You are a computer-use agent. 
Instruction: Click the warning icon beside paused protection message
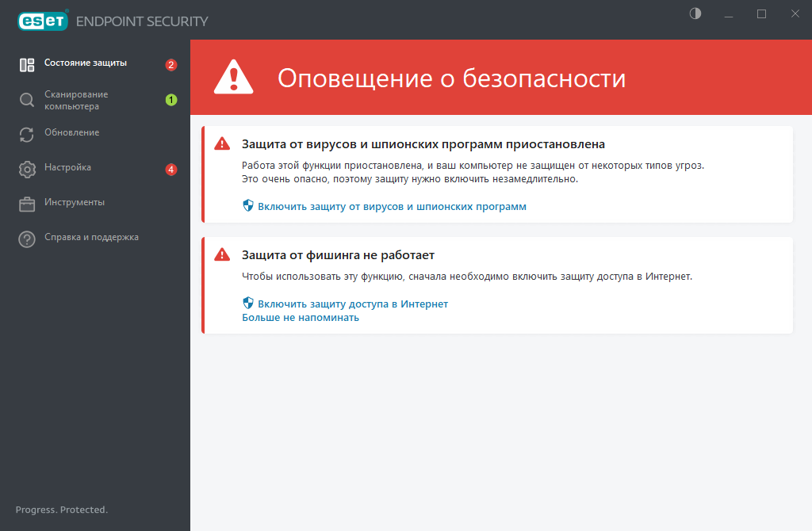click(223, 143)
